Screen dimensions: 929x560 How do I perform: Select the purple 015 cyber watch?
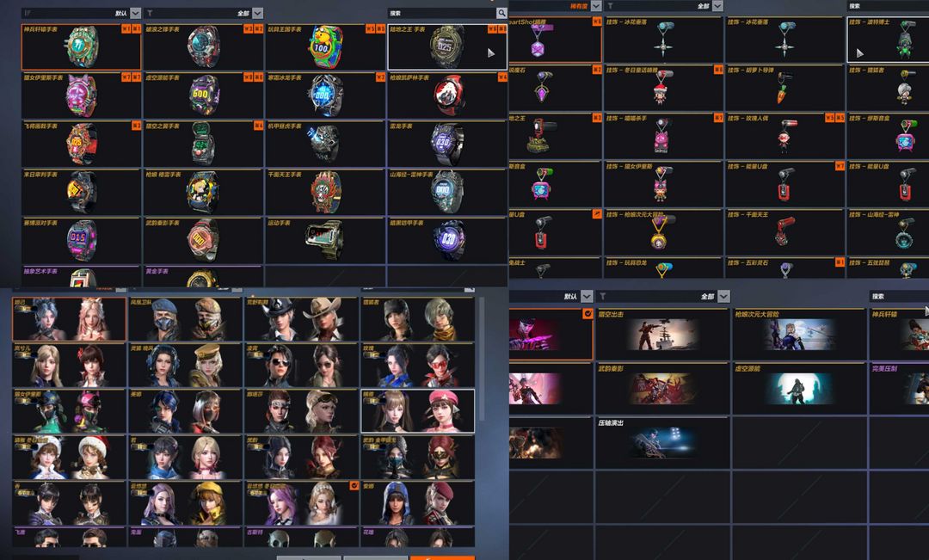coord(81,240)
